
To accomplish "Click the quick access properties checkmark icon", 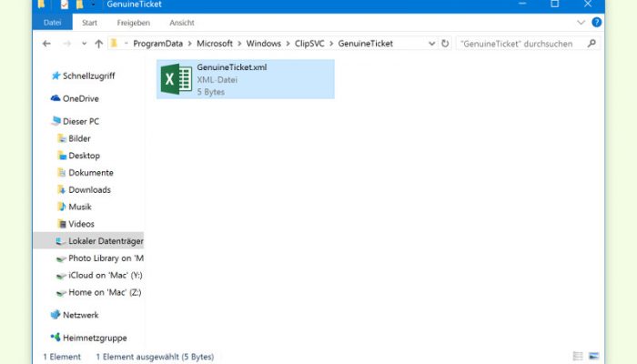I will tap(65, 5).
